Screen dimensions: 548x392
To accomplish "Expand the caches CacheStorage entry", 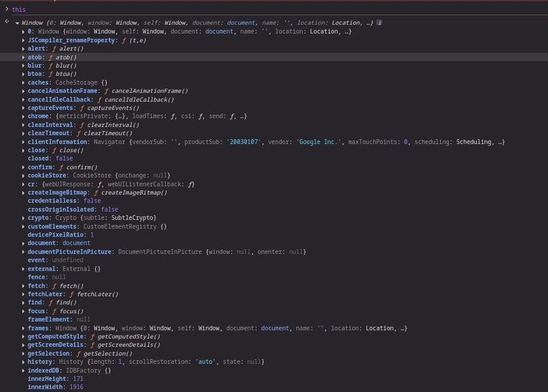I will tap(23, 83).
